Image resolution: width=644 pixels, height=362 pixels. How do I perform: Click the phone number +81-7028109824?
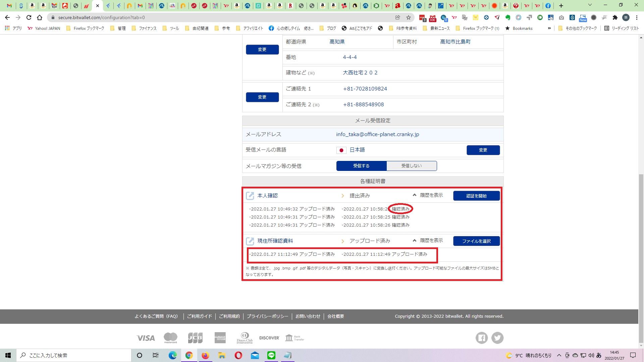[x=365, y=89]
